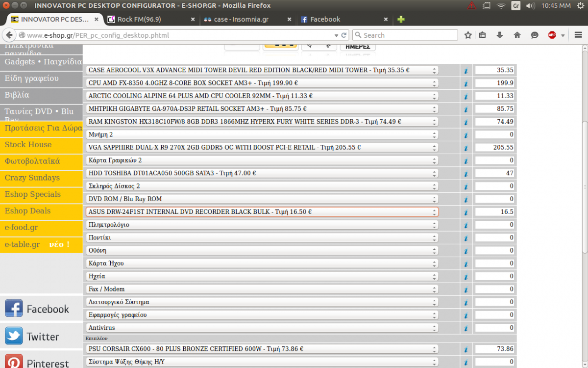Click info icon for CPU AMD FX-8350 row
588x368 pixels.
pyautogui.click(x=466, y=83)
